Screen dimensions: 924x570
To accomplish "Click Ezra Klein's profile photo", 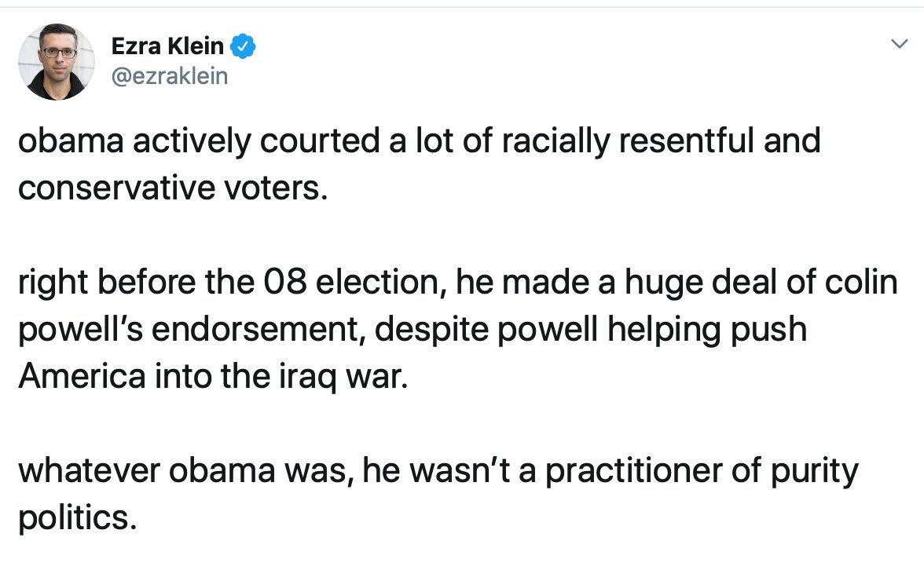I will click(57, 62).
